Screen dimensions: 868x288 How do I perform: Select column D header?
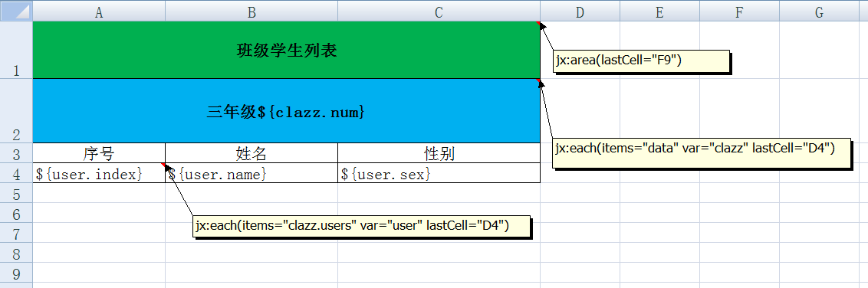coord(580,11)
